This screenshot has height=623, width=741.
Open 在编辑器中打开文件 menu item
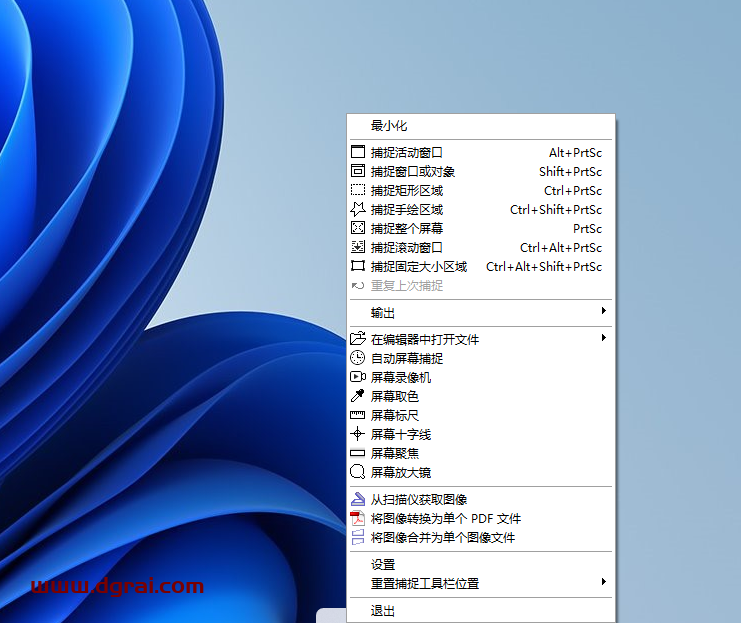point(481,339)
